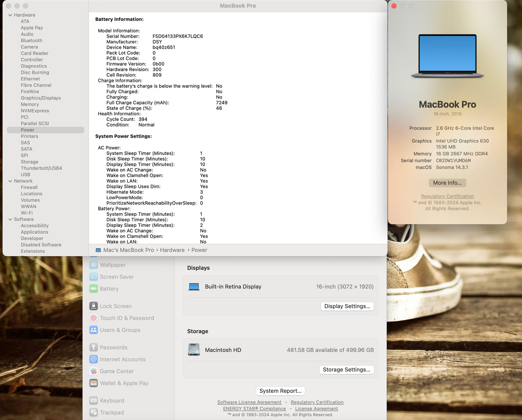
Task: Open Storage Settings… button
Action: click(x=346, y=370)
